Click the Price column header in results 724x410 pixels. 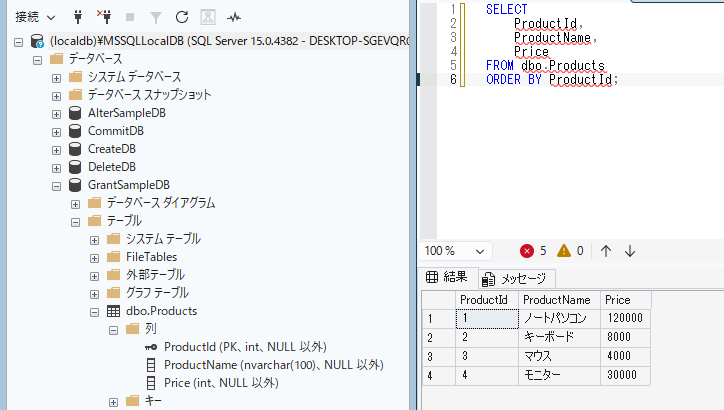626,300
